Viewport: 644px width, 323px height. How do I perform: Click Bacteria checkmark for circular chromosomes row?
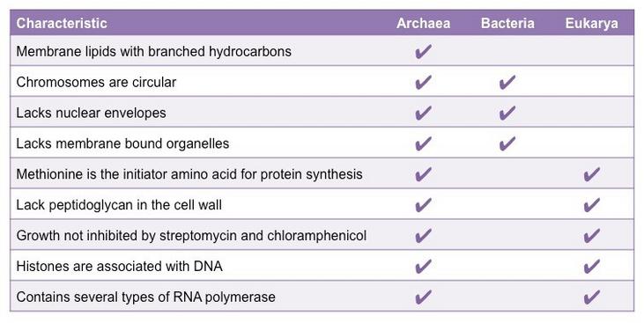point(507,82)
